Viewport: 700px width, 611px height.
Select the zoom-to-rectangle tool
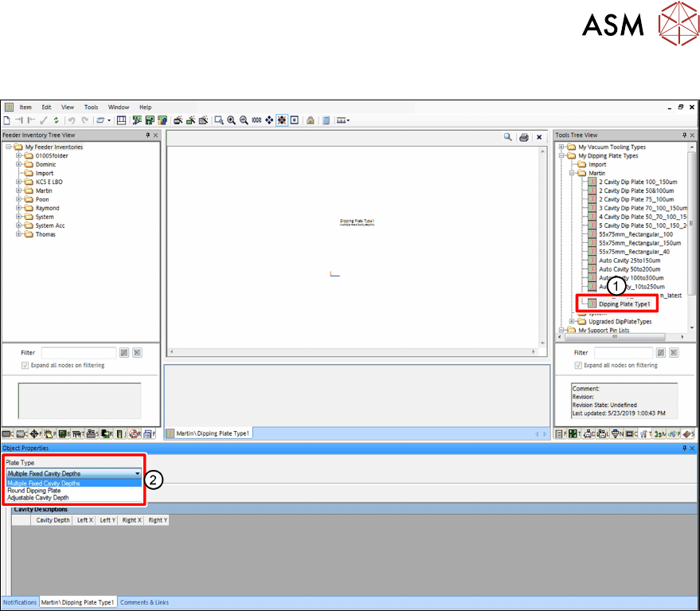tap(219, 120)
